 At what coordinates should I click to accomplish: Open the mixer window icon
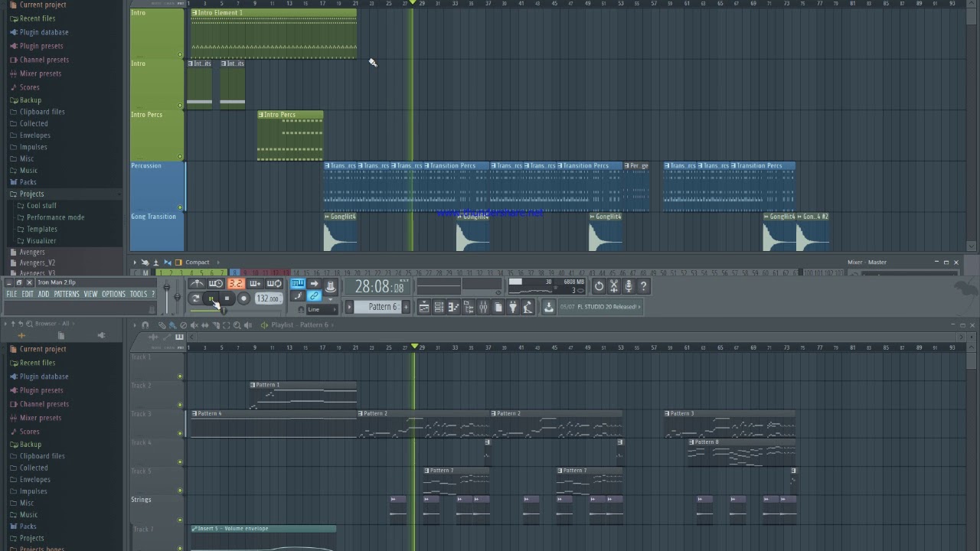(x=483, y=307)
